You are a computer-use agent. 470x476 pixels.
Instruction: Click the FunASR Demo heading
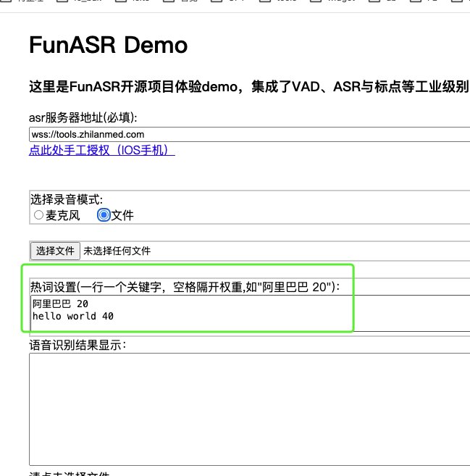[109, 45]
